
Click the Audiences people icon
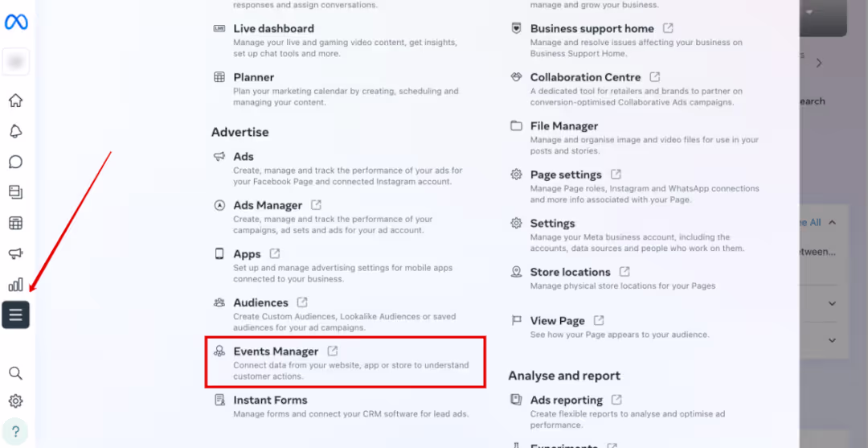pyautogui.click(x=219, y=303)
